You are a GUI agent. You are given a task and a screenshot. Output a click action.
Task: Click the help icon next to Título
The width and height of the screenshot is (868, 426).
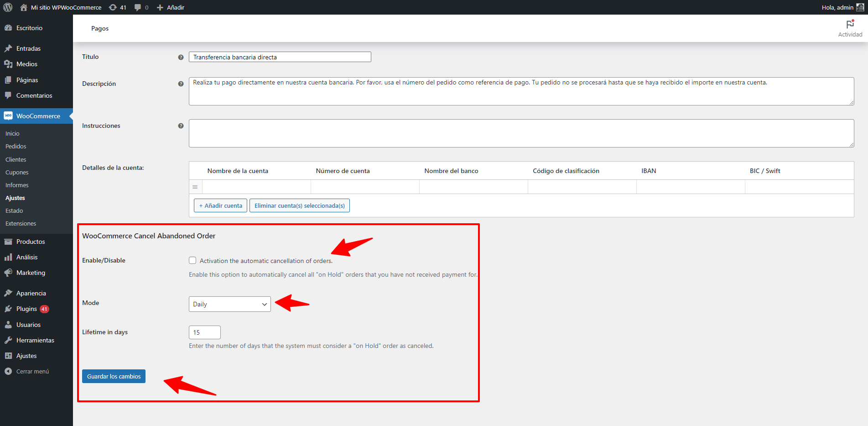tap(181, 57)
